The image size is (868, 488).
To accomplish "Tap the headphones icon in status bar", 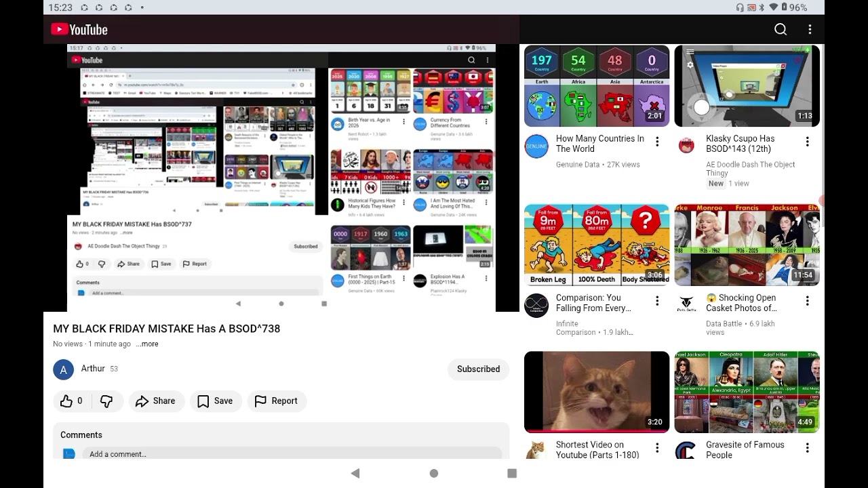I will (740, 7).
